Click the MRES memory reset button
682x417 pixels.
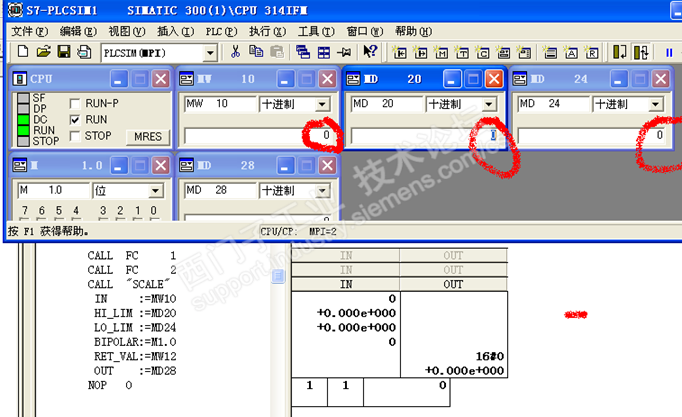[x=148, y=137]
